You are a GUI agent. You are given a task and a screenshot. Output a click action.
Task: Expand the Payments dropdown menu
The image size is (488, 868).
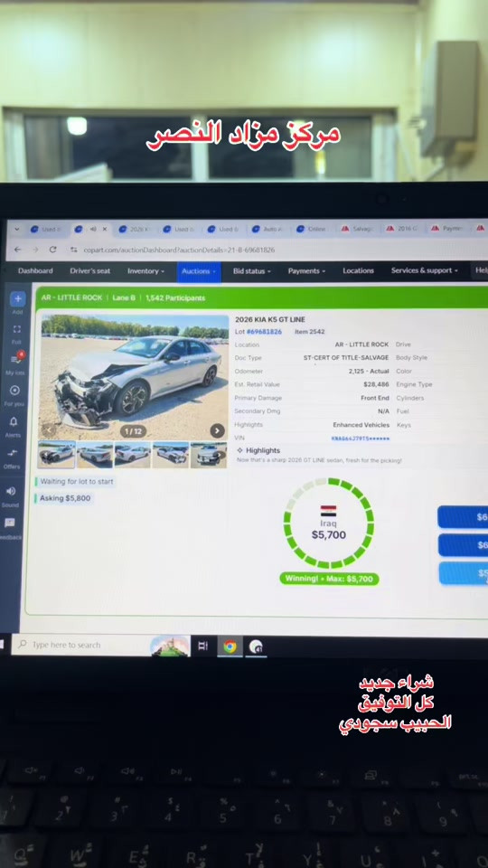point(306,271)
